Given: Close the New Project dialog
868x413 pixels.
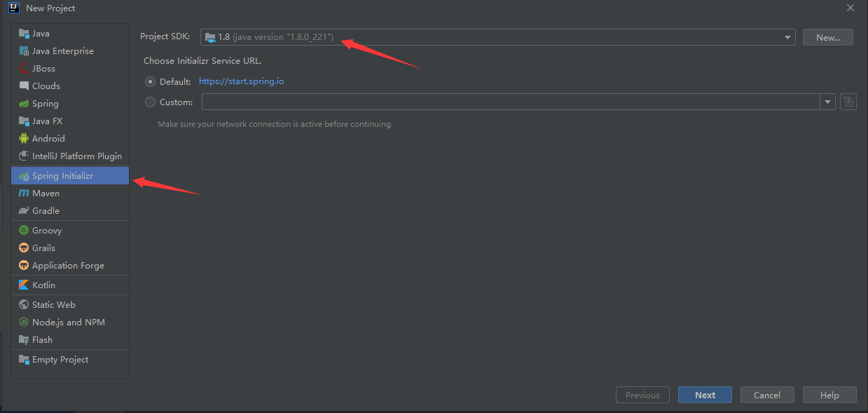Looking at the screenshot, I should (x=850, y=8).
